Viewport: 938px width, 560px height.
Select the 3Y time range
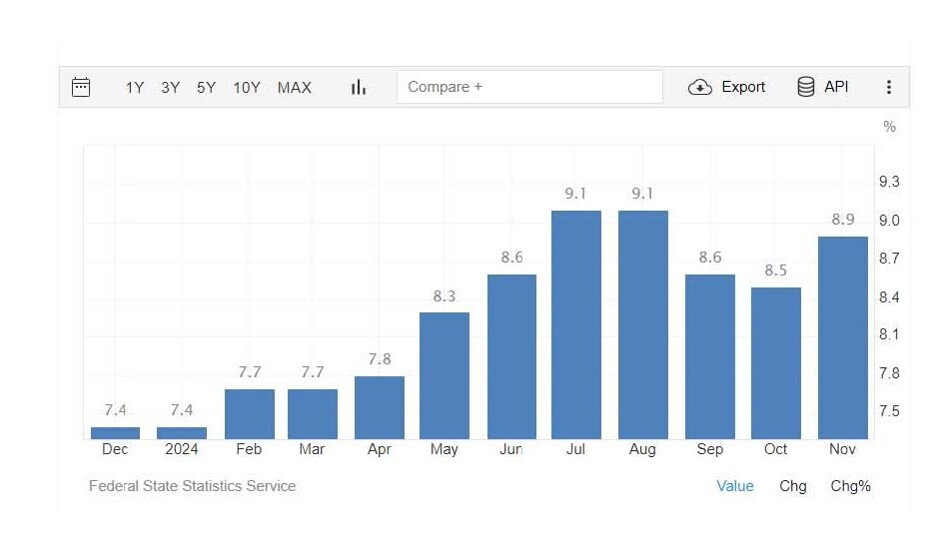tap(171, 88)
